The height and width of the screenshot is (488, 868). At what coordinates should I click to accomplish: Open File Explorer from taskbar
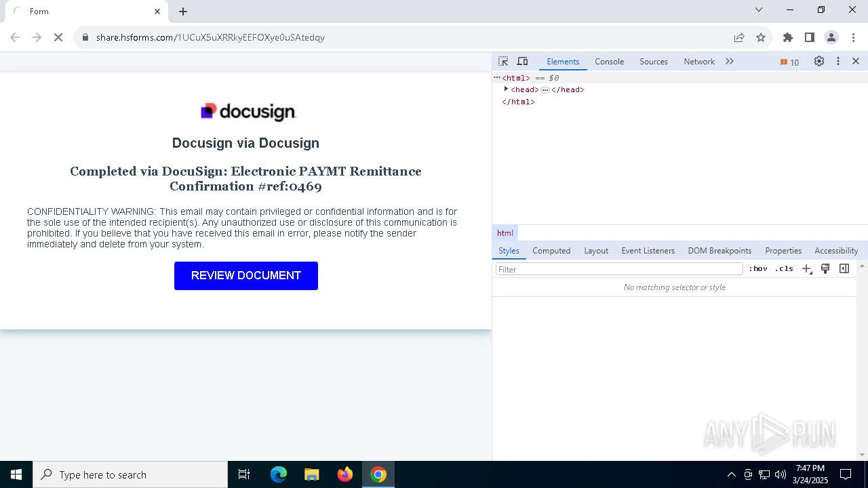tap(312, 474)
